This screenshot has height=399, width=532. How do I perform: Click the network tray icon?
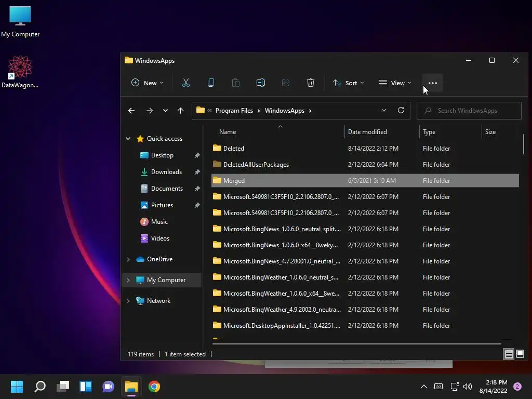click(x=455, y=387)
